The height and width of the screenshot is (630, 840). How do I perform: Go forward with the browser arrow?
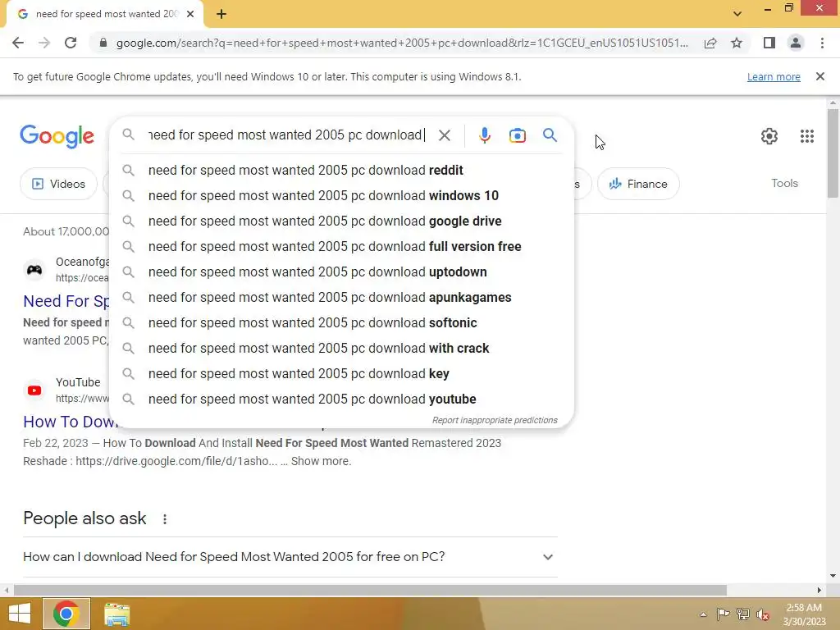tap(44, 43)
